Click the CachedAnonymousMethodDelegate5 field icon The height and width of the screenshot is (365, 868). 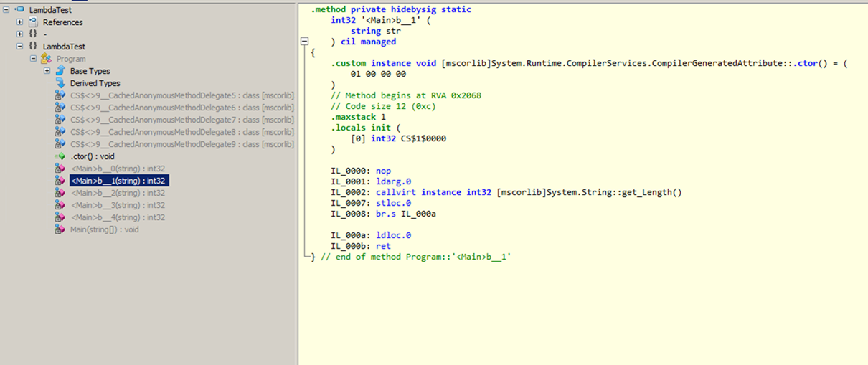tap(60, 95)
